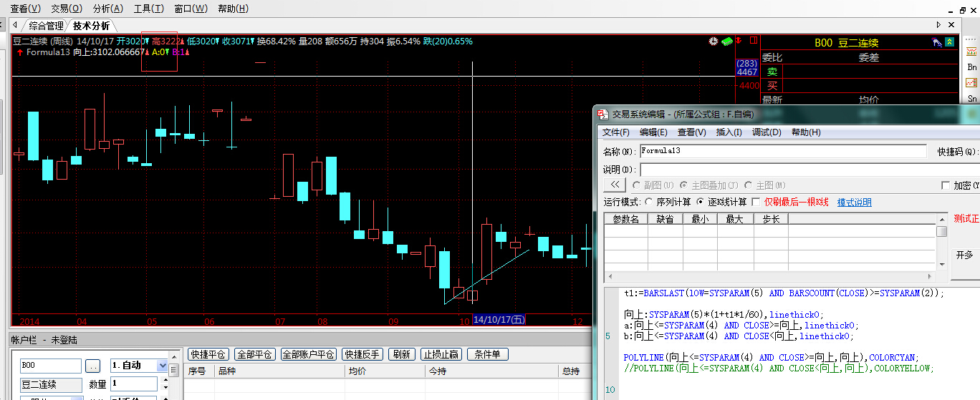980x400 pixels.
Task: Open the 模式说明 link
Action: coord(854,203)
